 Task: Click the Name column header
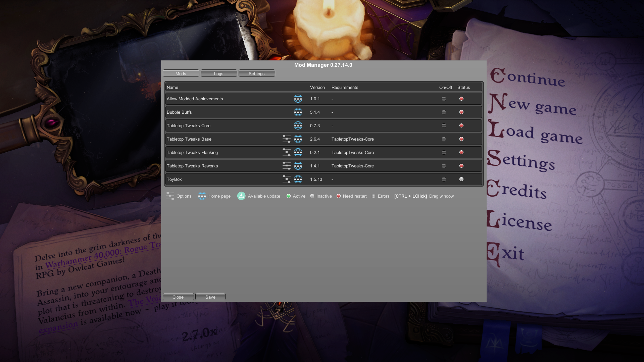pyautogui.click(x=172, y=87)
